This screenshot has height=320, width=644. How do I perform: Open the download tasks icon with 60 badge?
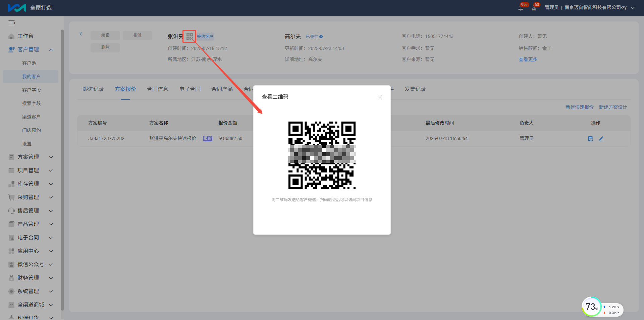tap(534, 8)
